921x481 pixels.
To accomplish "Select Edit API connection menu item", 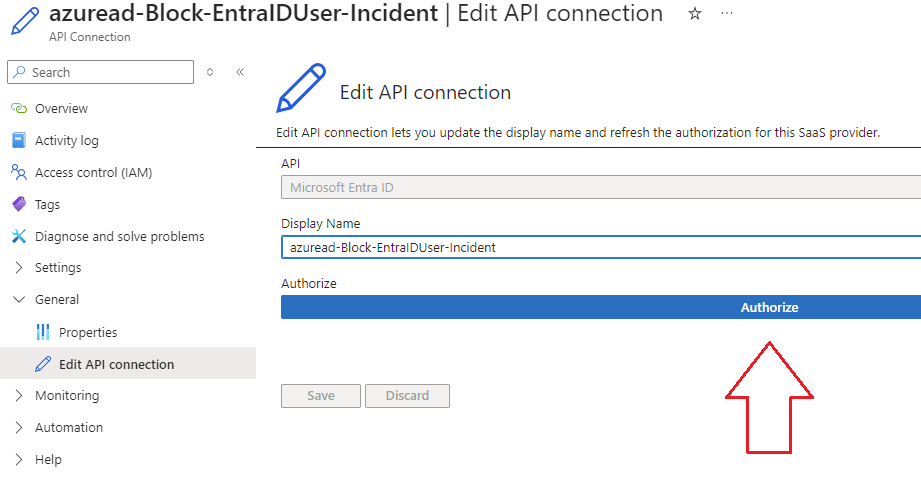I will click(116, 364).
